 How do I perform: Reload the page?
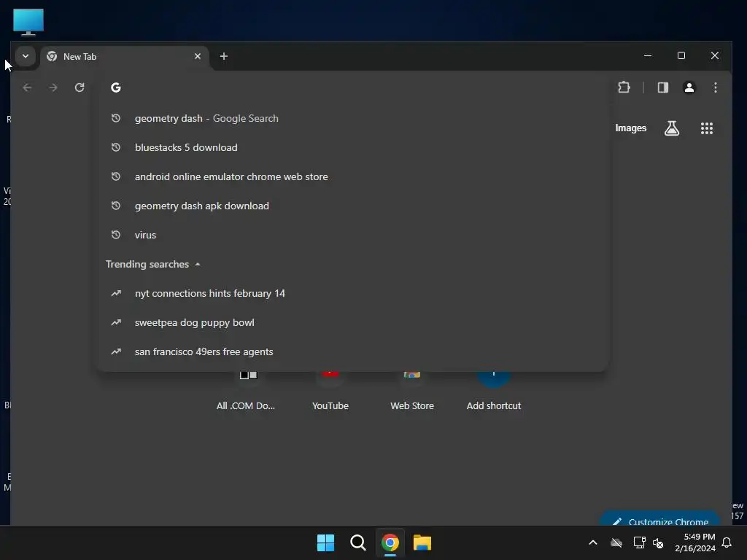pyautogui.click(x=80, y=87)
